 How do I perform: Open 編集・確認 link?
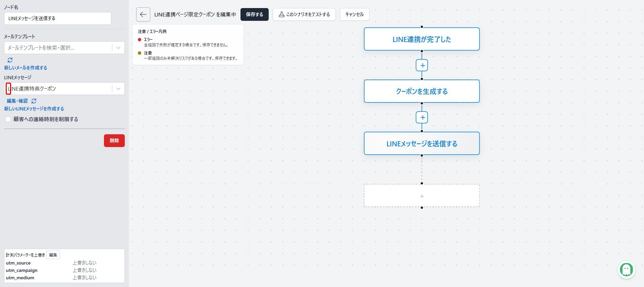[17, 101]
